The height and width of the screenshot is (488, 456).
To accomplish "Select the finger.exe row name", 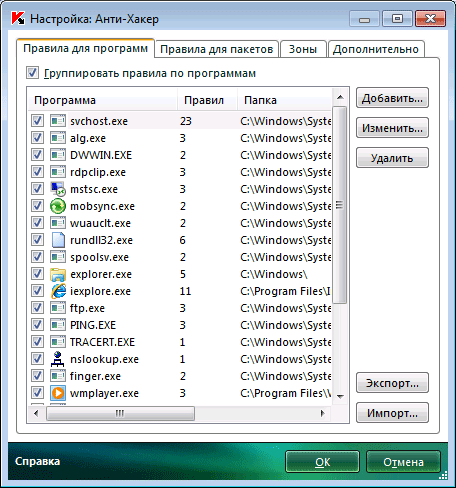I will coord(95,376).
